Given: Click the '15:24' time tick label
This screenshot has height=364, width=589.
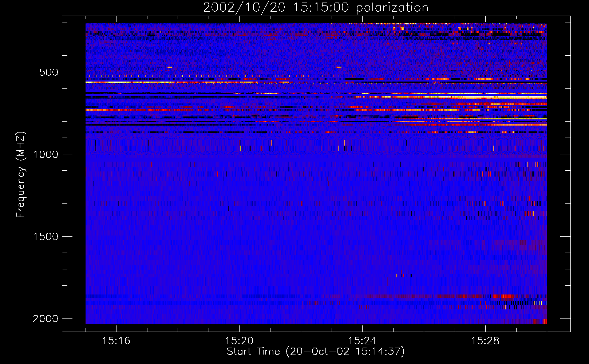Looking at the screenshot, I should [362, 341].
